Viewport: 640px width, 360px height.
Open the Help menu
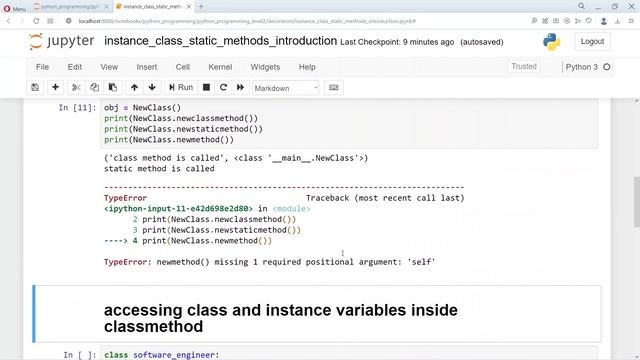coord(307,67)
